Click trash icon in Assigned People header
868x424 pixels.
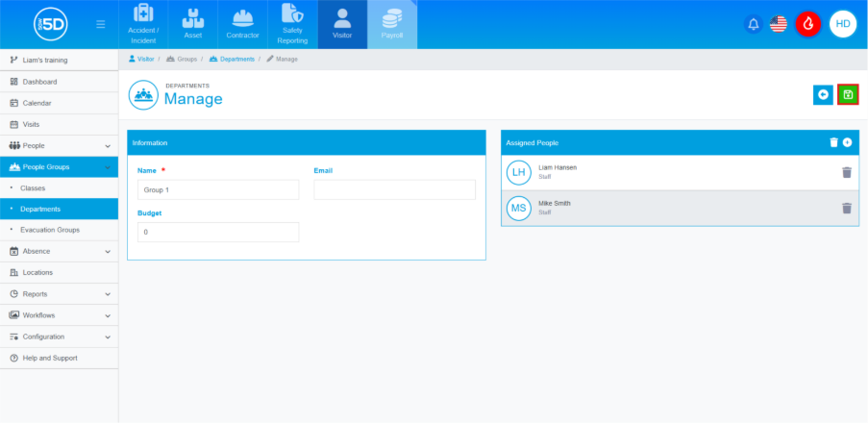(833, 142)
